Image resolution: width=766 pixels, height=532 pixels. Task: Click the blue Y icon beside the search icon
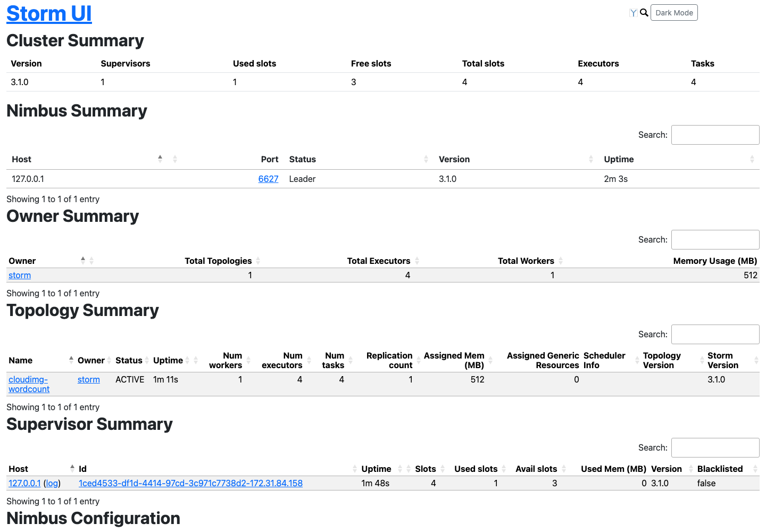(x=633, y=13)
